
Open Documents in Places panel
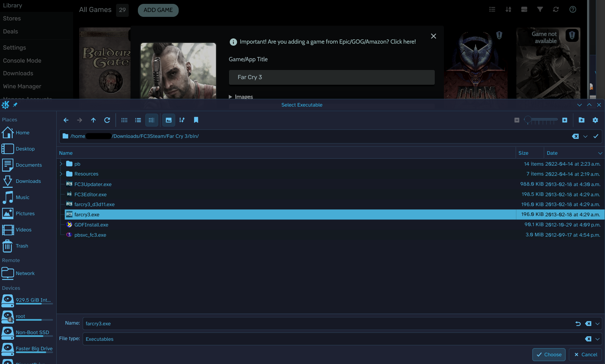click(28, 165)
